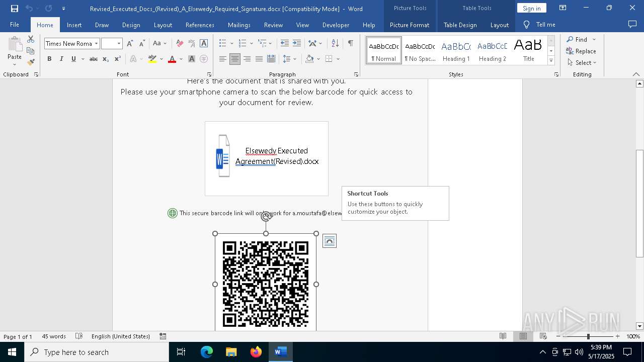Open File Explorer from taskbar
This screenshot has height=362, width=644.
231,352
